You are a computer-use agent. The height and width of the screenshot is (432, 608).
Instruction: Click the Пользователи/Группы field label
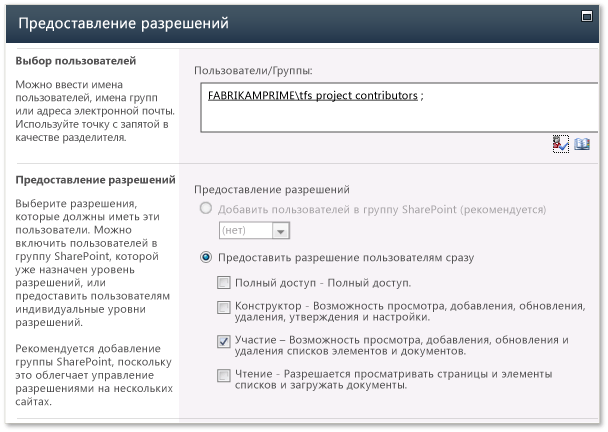(x=253, y=71)
